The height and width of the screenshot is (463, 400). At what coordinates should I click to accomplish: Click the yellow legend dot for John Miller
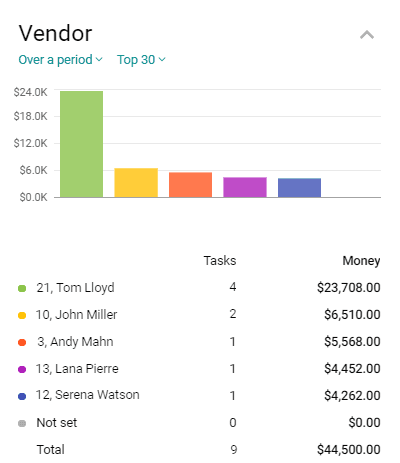22,315
